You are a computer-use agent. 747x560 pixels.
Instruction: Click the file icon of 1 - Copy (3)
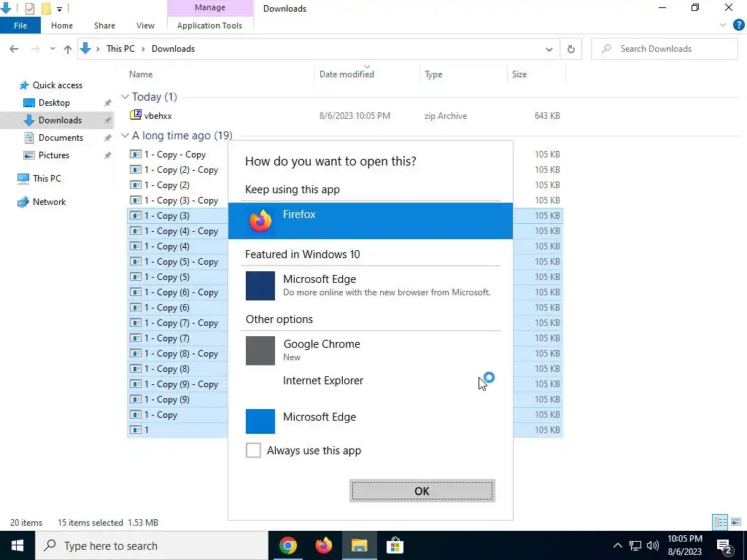pos(136,216)
